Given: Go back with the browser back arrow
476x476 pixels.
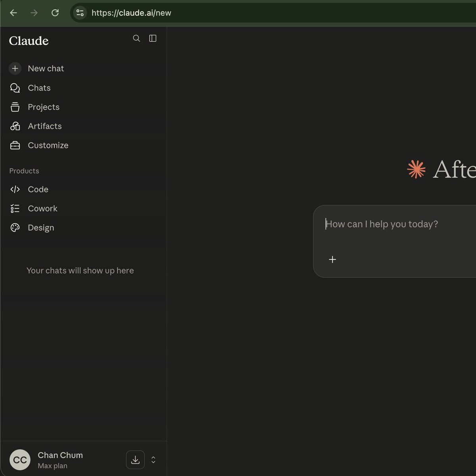Looking at the screenshot, I should [x=13, y=13].
